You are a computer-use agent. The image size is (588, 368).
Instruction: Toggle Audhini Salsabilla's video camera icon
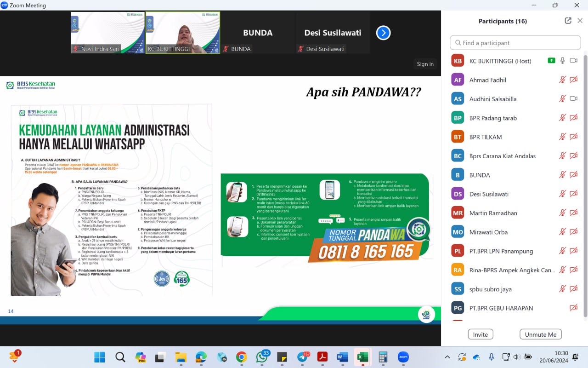click(x=573, y=98)
